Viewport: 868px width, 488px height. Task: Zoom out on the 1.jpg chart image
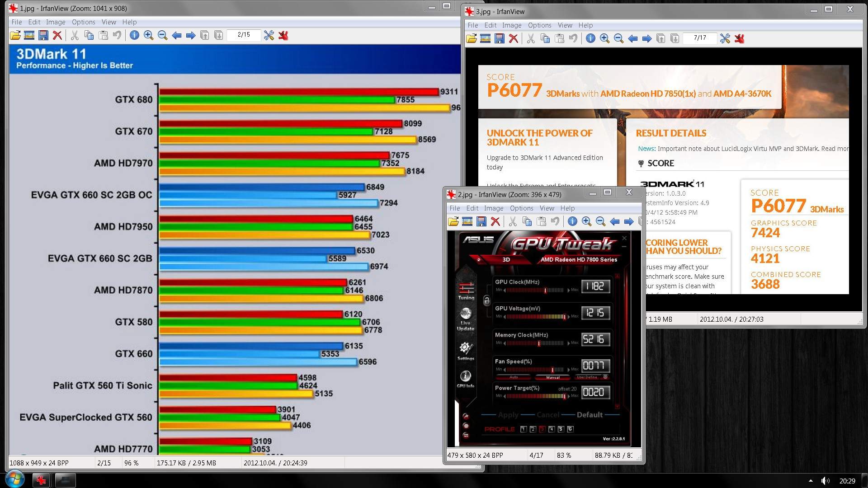(x=162, y=35)
